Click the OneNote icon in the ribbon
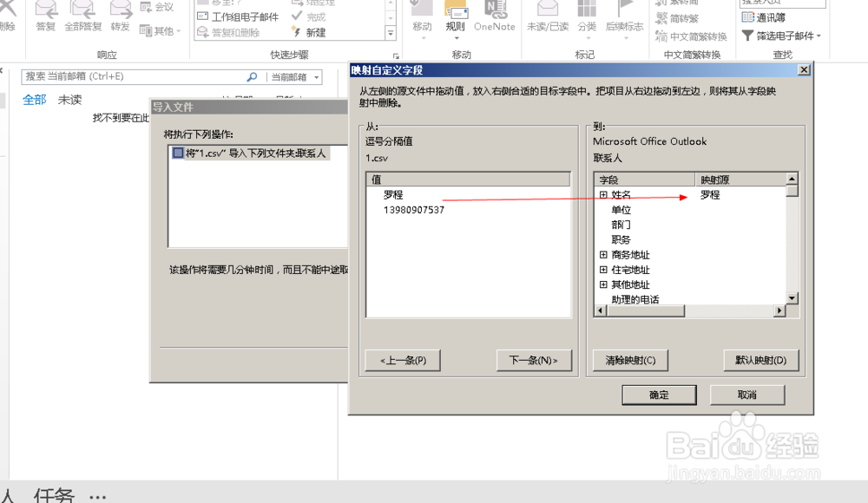 [494, 15]
